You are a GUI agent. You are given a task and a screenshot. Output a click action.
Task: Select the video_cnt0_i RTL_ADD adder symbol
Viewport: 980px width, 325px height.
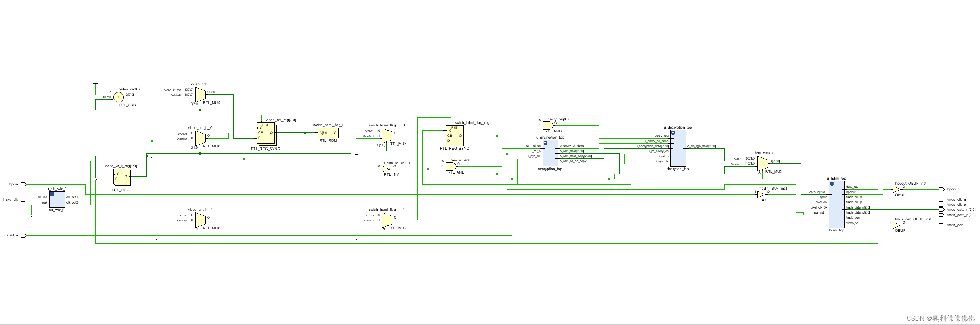click(118, 97)
